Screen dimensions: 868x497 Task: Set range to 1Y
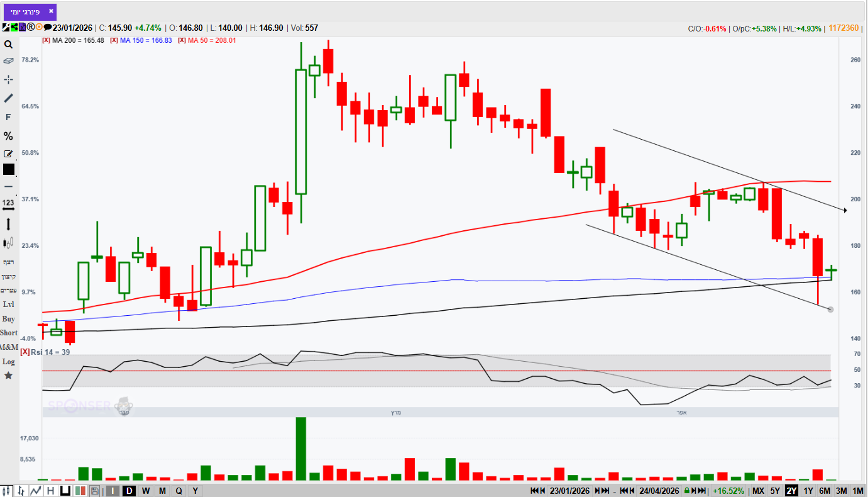pyautogui.click(x=808, y=491)
